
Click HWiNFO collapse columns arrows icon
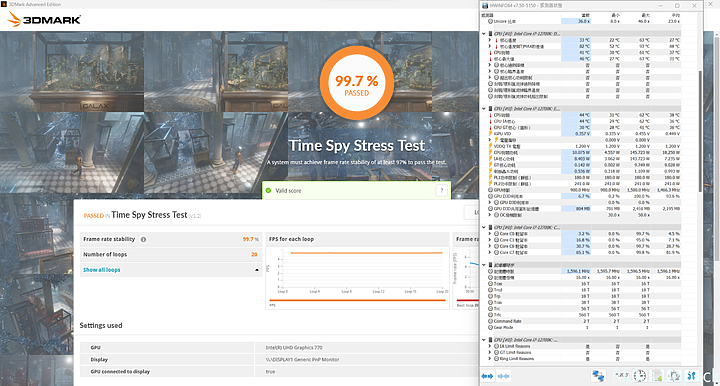pyautogui.click(x=503, y=376)
